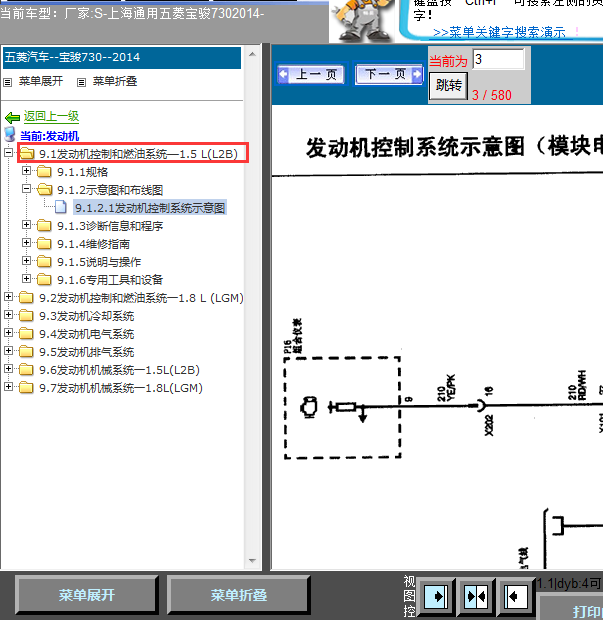Viewport: 603px width, 620px height.
Task: Select 9.4发动机电气系统 tree label
Action: pyautogui.click(x=87, y=334)
